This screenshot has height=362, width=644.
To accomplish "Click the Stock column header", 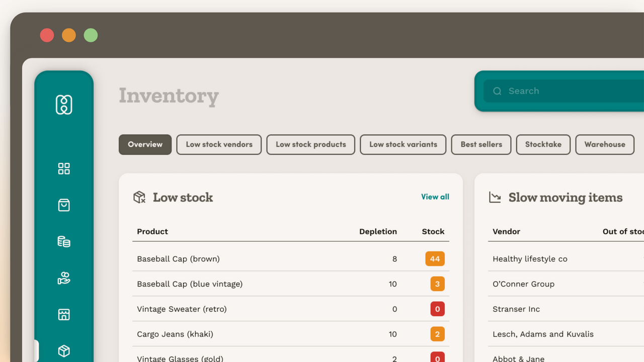I will (433, 231).
